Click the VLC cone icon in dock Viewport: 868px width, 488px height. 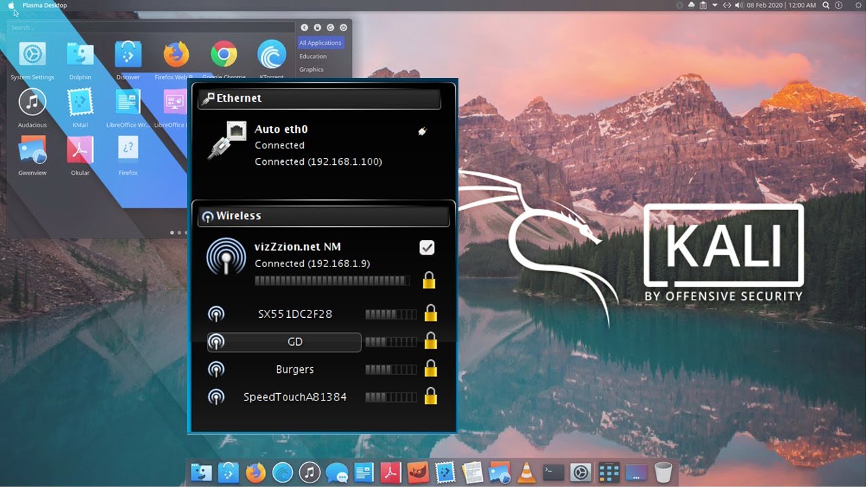526,472
